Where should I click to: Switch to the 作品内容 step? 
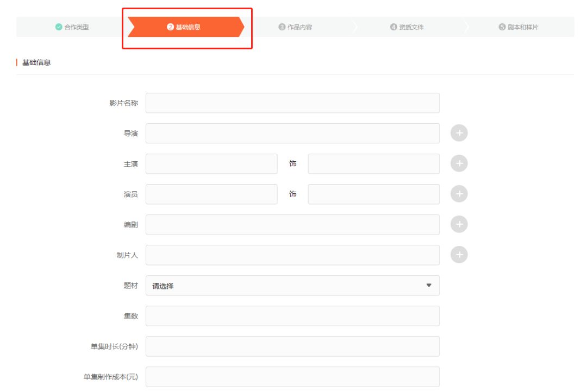pos(296,27)
